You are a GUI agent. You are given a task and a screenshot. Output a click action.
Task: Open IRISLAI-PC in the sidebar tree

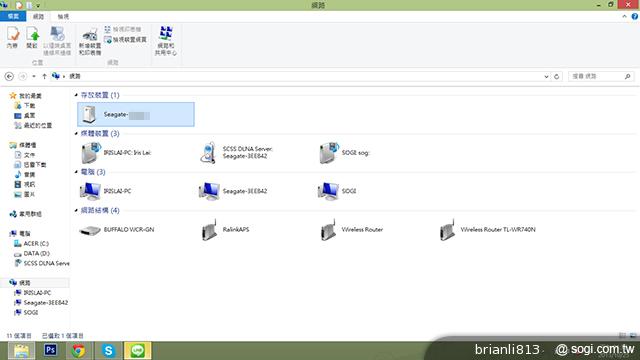point(33,293)
